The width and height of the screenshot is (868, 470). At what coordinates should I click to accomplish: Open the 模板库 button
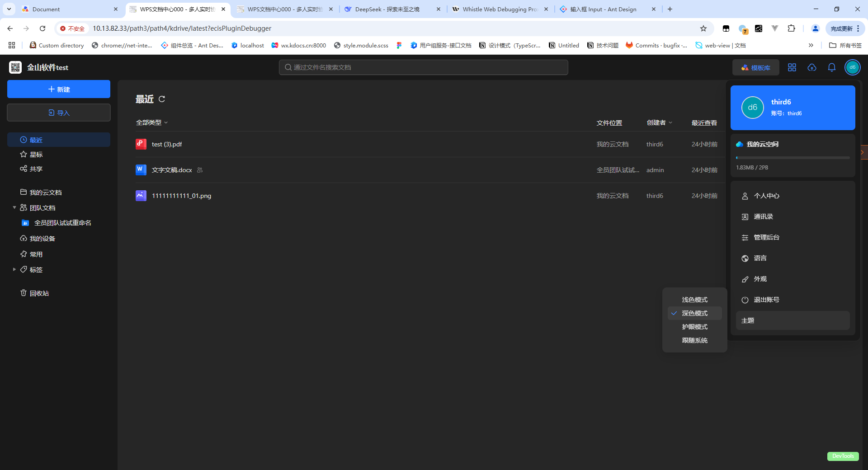(756, 67)
